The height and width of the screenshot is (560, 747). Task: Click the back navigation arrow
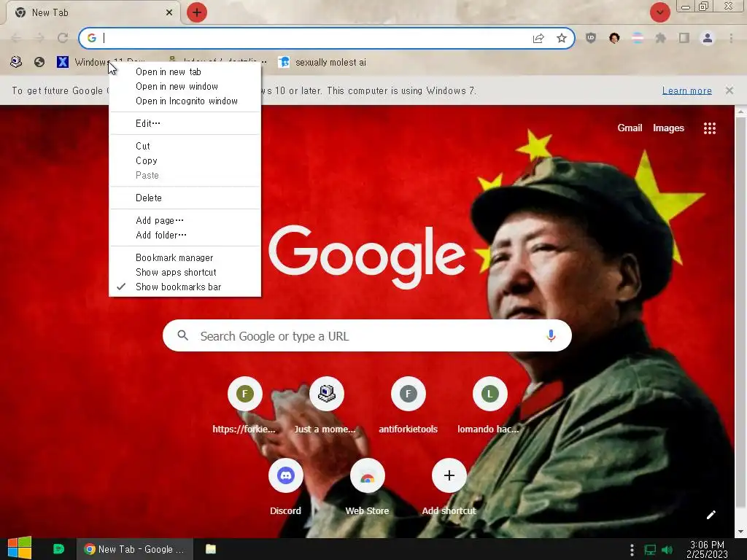16,38
